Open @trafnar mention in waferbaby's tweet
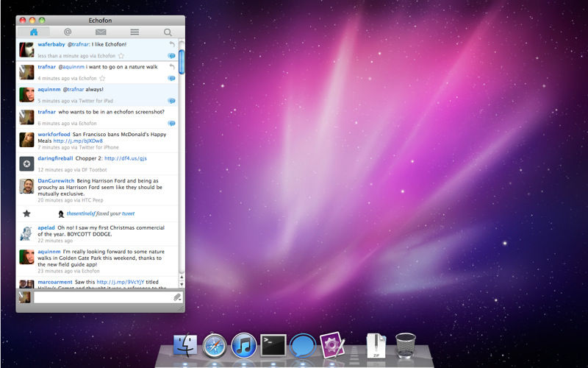The width and height of the screenshot is (588, 368). pos(78,44)
